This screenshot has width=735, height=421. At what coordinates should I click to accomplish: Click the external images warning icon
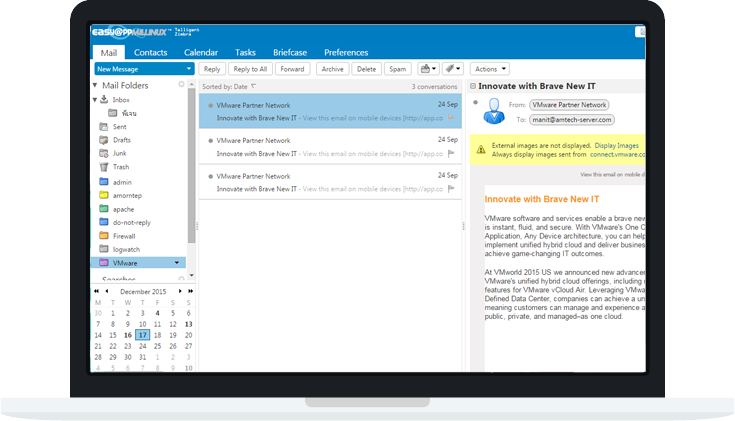(x=480, y=150)
